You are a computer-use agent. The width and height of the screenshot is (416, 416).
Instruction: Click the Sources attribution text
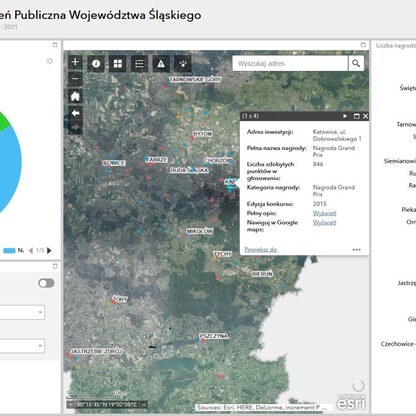tap(262, 407)
